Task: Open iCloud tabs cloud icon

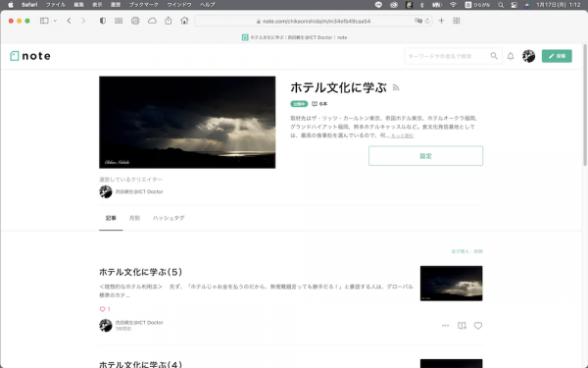Action: [152, 21]
